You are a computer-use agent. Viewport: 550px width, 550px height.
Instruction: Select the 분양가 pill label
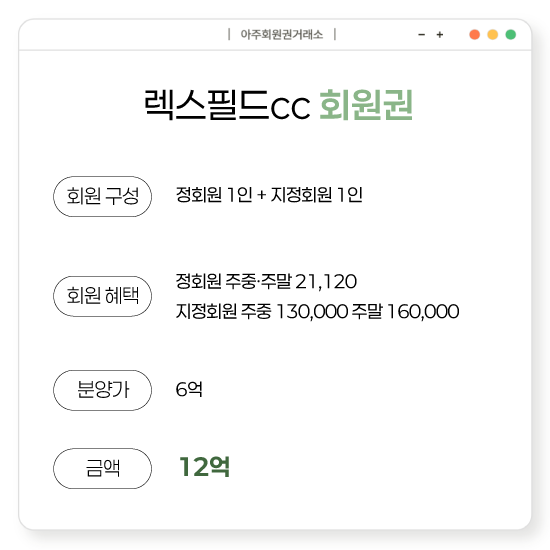tap(102, 390)
